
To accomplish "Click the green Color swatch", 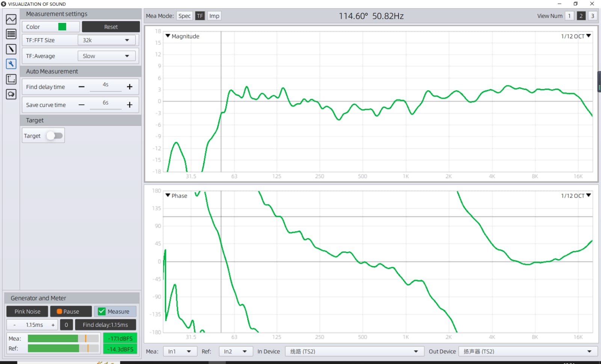I will coord(62,27).
